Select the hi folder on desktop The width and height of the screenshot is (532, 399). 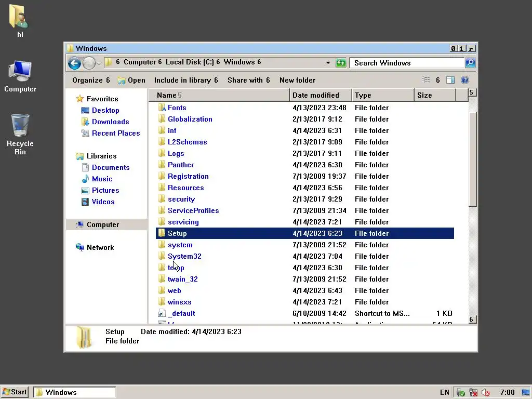[20, 21]
